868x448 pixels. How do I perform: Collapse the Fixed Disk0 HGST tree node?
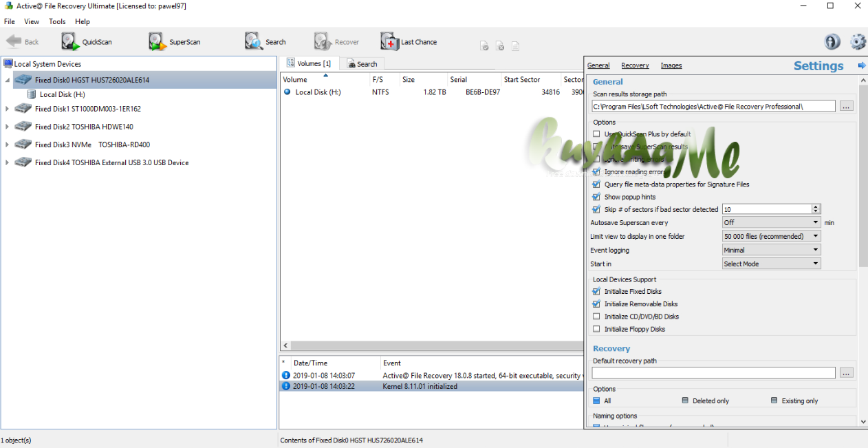[x=7, y=80]
